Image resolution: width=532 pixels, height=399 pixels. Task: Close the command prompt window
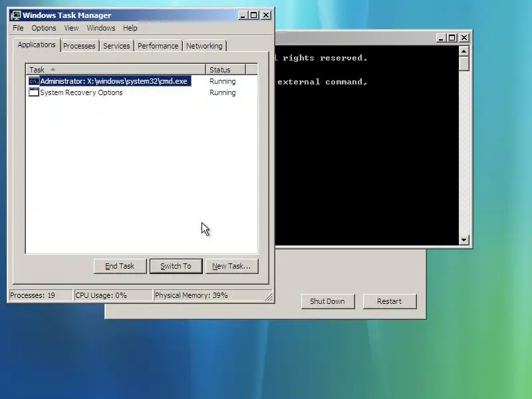click(464, 38)
